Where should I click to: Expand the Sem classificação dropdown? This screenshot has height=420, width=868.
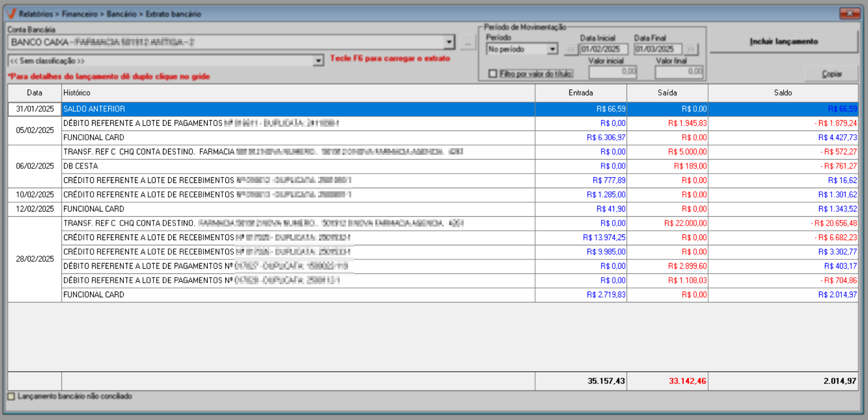[318, 61]
